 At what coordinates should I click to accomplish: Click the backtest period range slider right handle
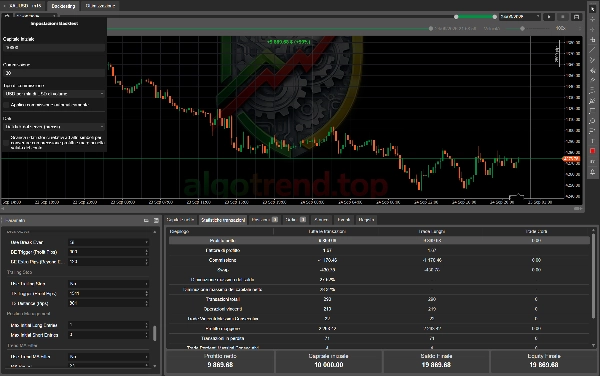tap(495, 17)
